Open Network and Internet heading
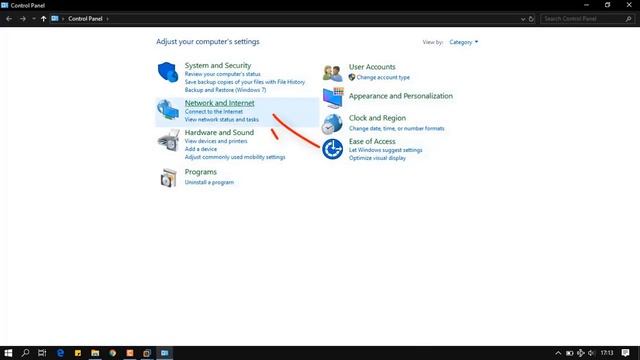The height and width of the screenshot is (360, 640). pos(219,103)
